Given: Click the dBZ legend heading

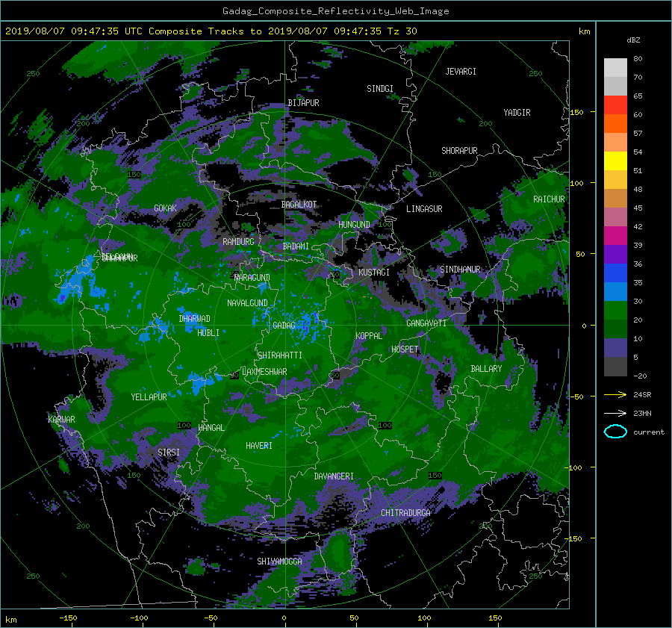Looking at the screenshot, I should point(633,40).
